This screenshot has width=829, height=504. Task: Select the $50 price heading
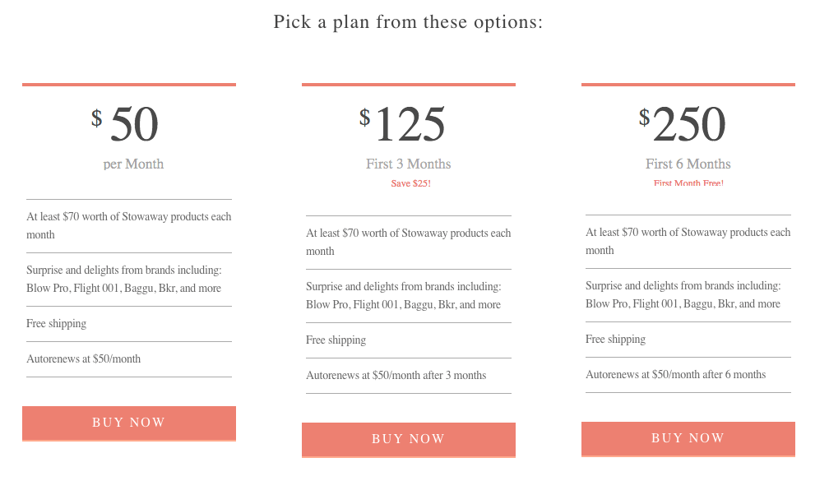125,124
